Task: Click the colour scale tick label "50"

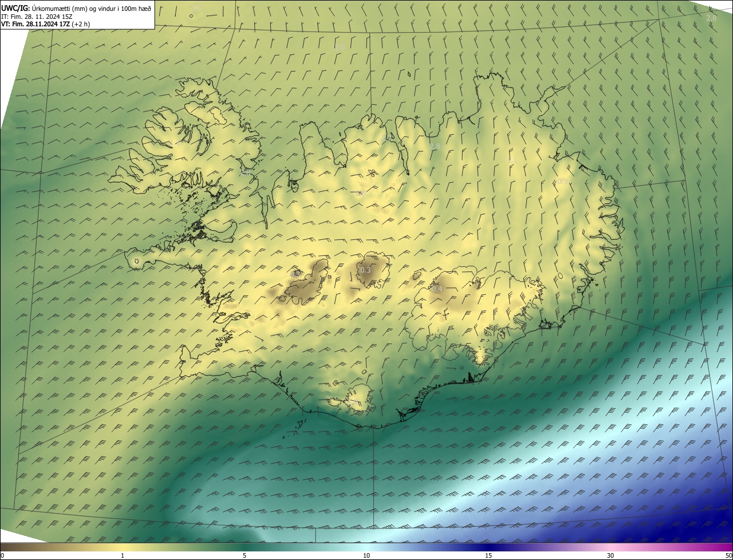Action: tap(728, 556)
